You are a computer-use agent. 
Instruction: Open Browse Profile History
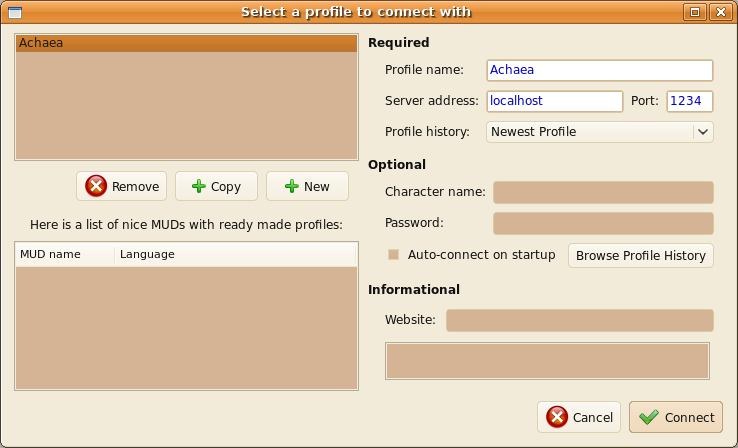pyautogui.click(x=641, y=256)
